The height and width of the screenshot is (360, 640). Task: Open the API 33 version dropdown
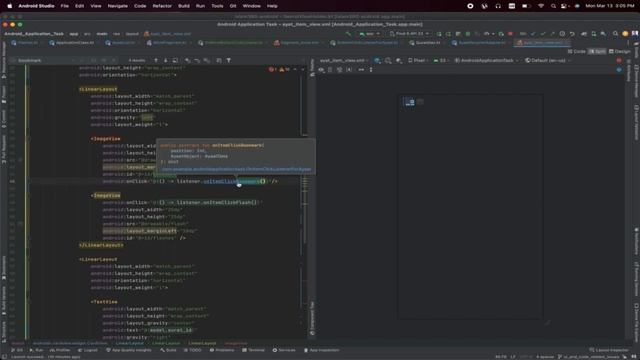pyautogui.click(x=441, y=60)
